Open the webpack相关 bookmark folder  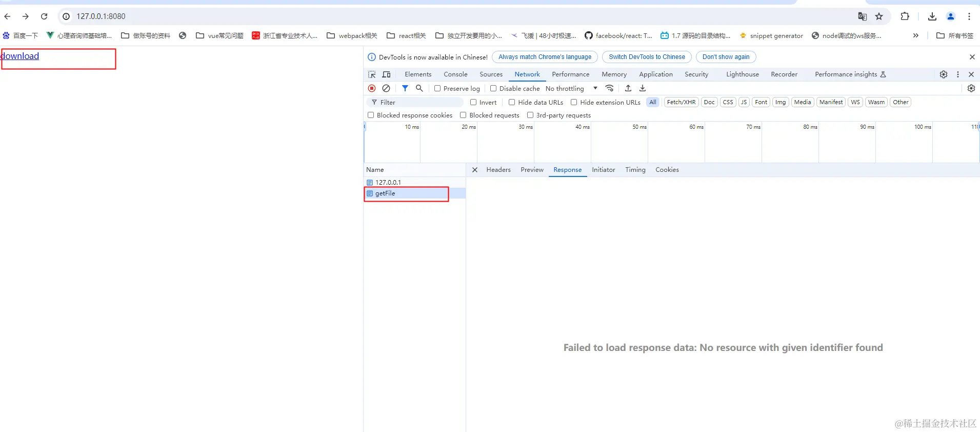click(352, 35)
